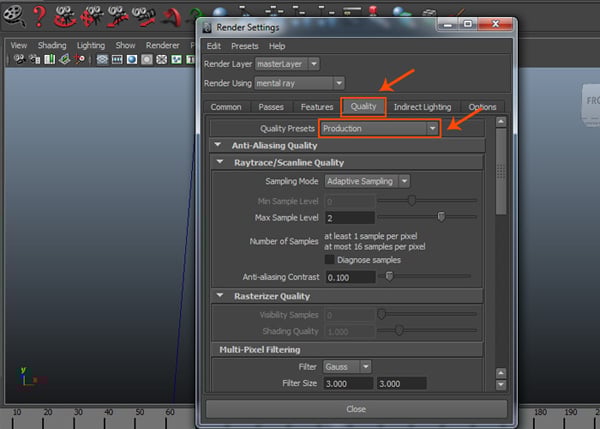Click the red light shelf icon behind the dialog
The image size is (600, 429).
click(x=373, y=11)
